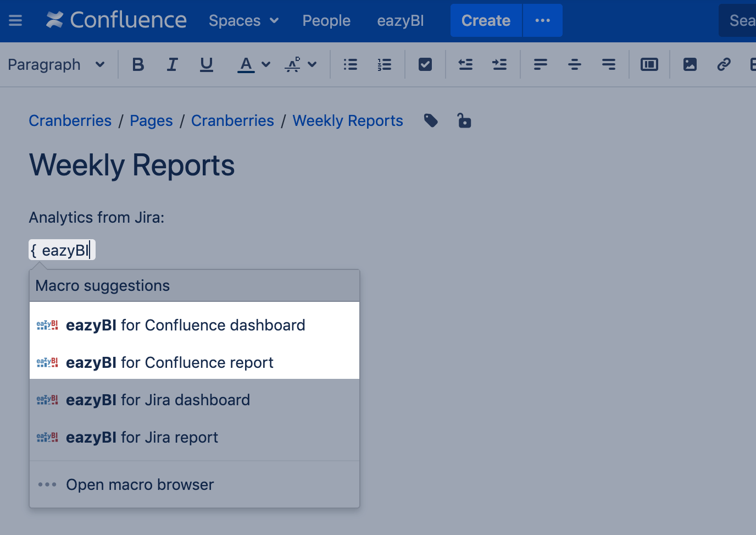Insert a numbered list

coord(384,64)
